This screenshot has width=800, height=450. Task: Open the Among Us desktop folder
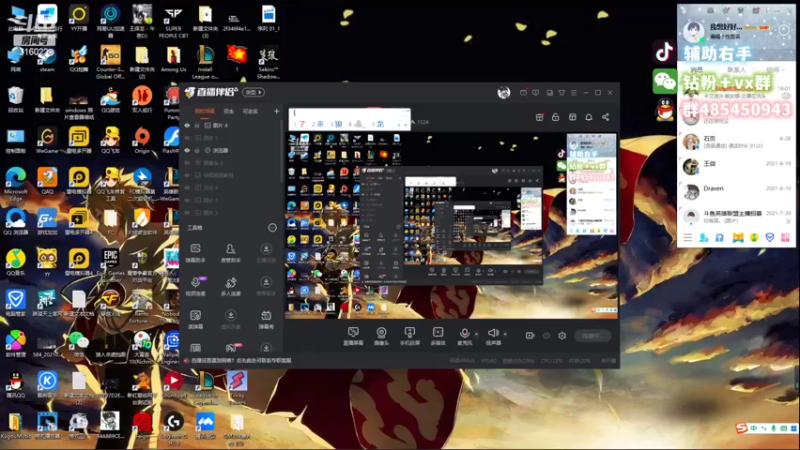173,59
